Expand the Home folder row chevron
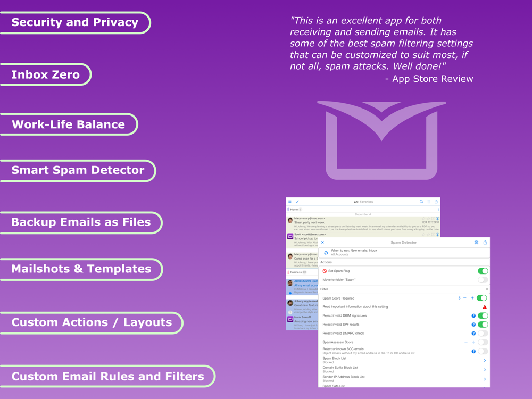The height and width of the screenshot is (399, 532). pos(438,210)
